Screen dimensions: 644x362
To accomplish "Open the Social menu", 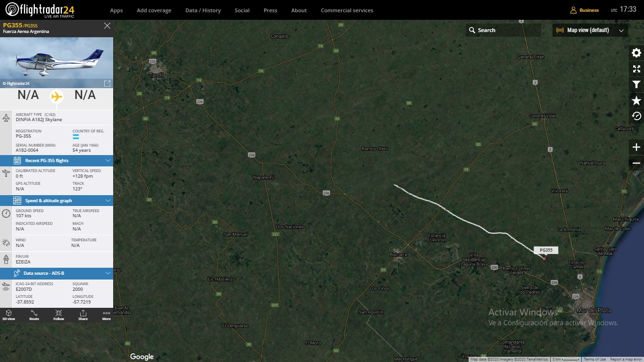I will point(242,10).
